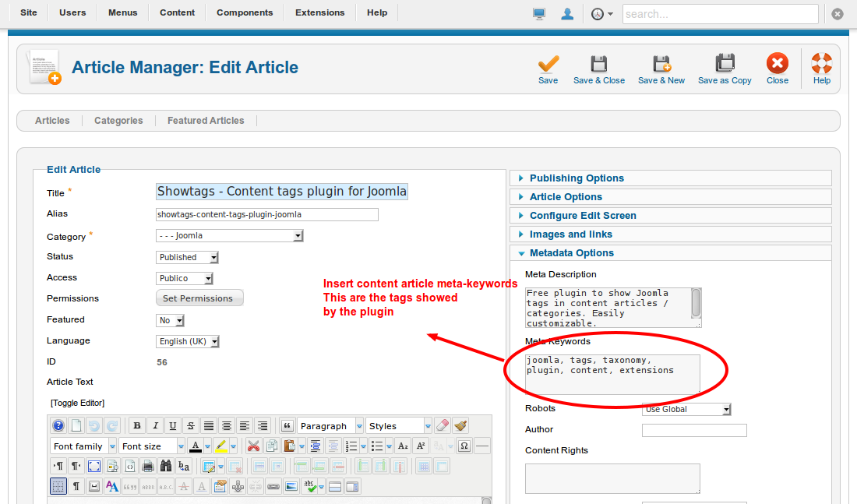Open the Status dropdown showing Published

[187, 257]
